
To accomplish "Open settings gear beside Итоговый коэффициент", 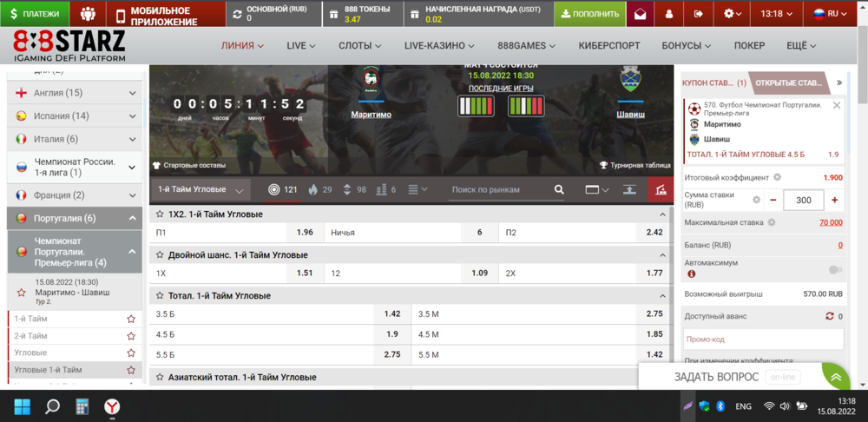I will 777,177.
